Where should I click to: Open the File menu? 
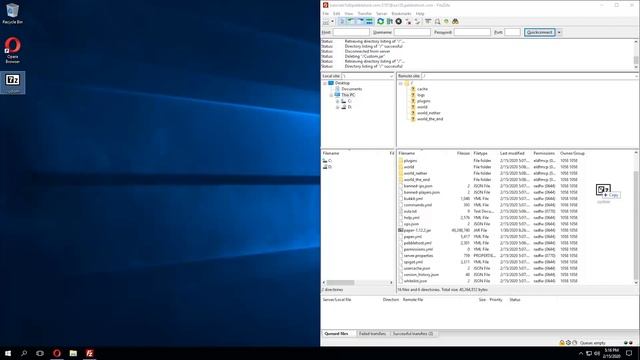click(326, 13)
